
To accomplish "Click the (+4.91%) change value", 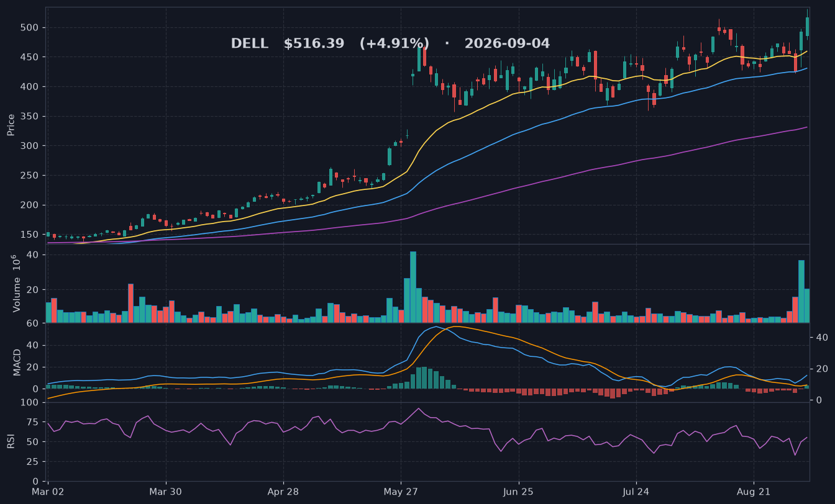I will 395,43.
